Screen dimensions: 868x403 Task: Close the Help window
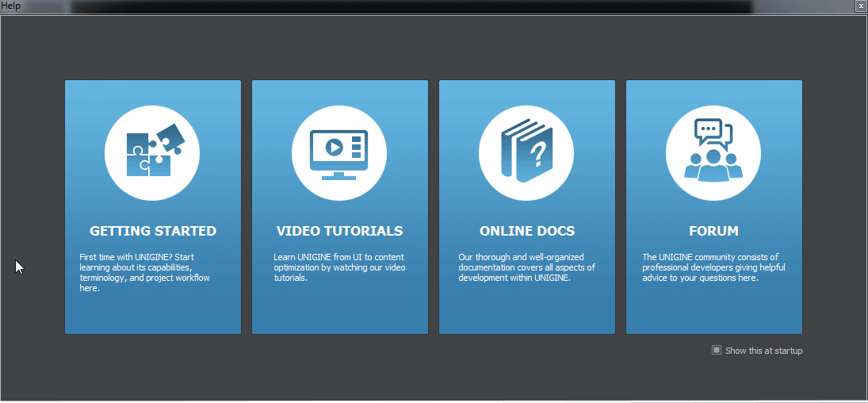click(x=860, y=6)
